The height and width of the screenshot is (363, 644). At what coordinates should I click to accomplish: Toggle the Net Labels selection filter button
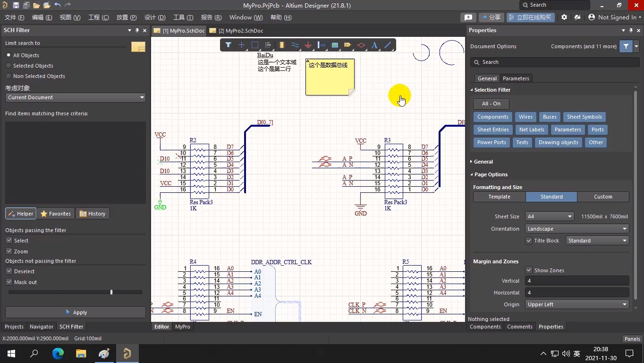tap(532, 130)
